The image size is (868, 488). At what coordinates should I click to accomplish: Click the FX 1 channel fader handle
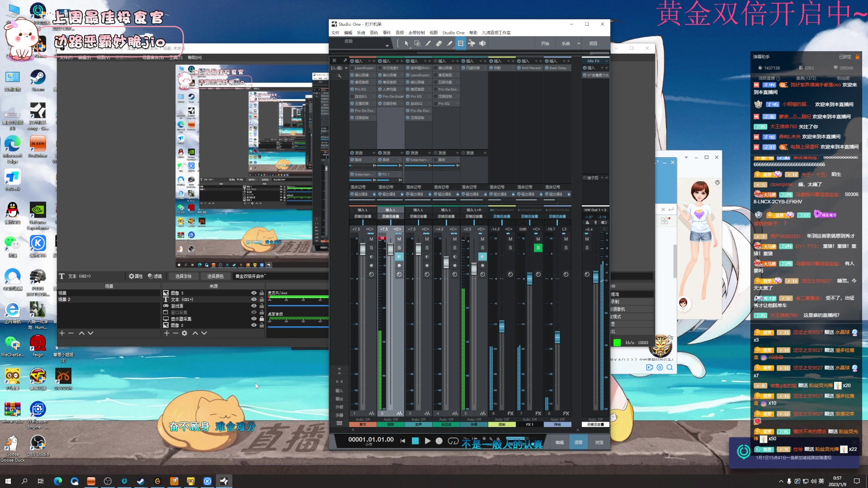click(529, 278)
